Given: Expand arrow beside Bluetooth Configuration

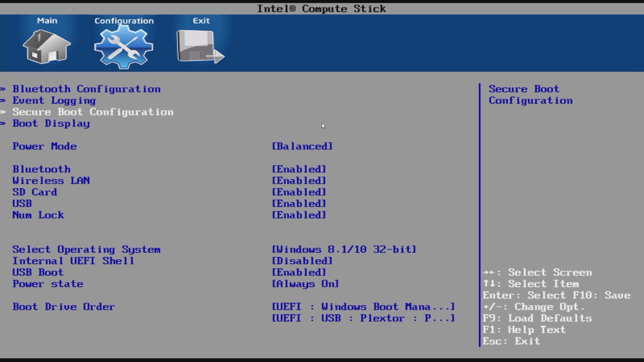Looking at the screenshot, I should click(3, 89).
